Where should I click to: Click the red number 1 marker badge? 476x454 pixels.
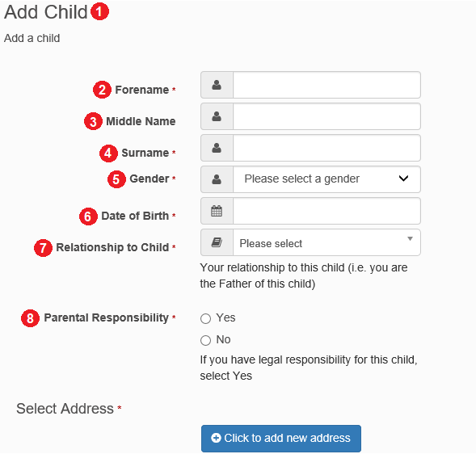click(x=100, y=11)
